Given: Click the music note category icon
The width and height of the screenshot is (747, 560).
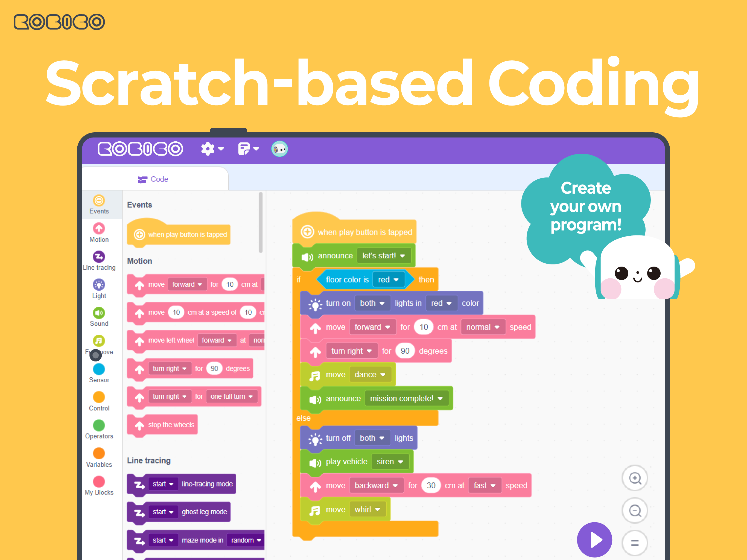Looking at the screenshot, I should 99,341.
